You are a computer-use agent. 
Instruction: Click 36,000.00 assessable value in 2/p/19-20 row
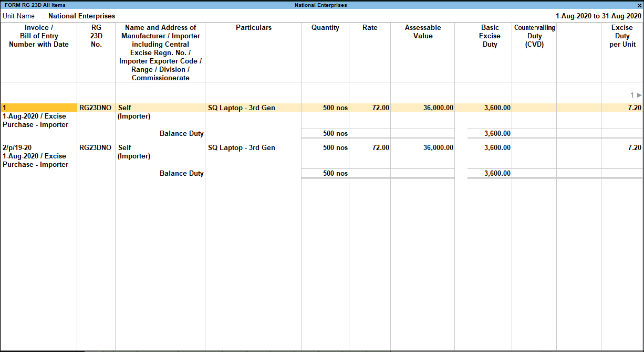coord(438,147)
